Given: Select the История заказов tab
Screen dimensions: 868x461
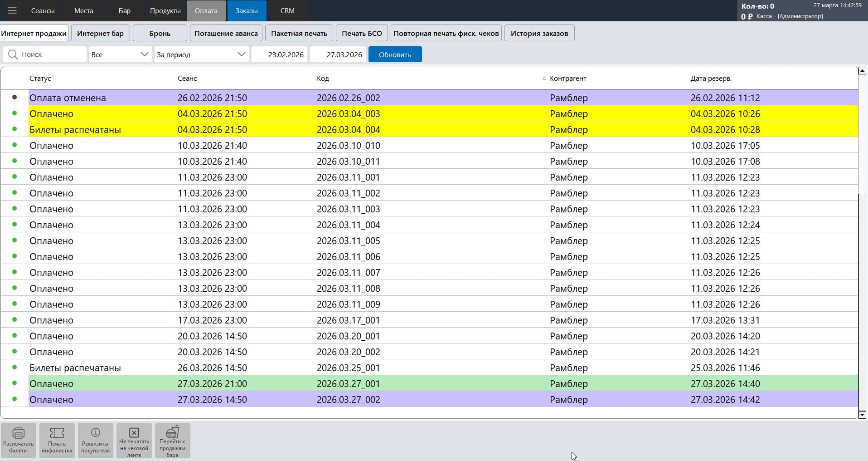Looking at the screenshot, I should tap(539, 33).
